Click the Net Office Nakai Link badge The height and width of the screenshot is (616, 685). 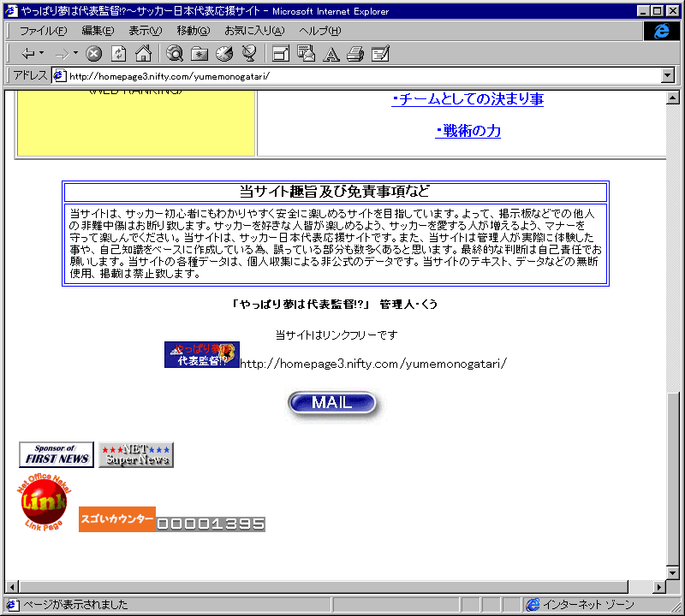[x=44, y=502]
